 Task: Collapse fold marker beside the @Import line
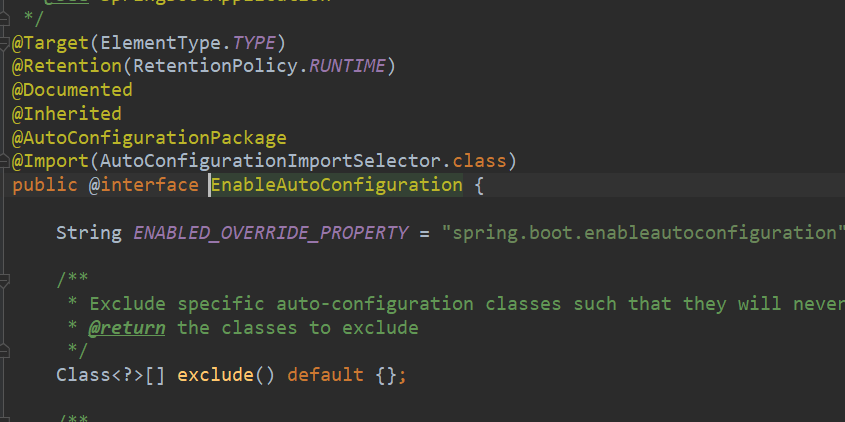(4, 161)
